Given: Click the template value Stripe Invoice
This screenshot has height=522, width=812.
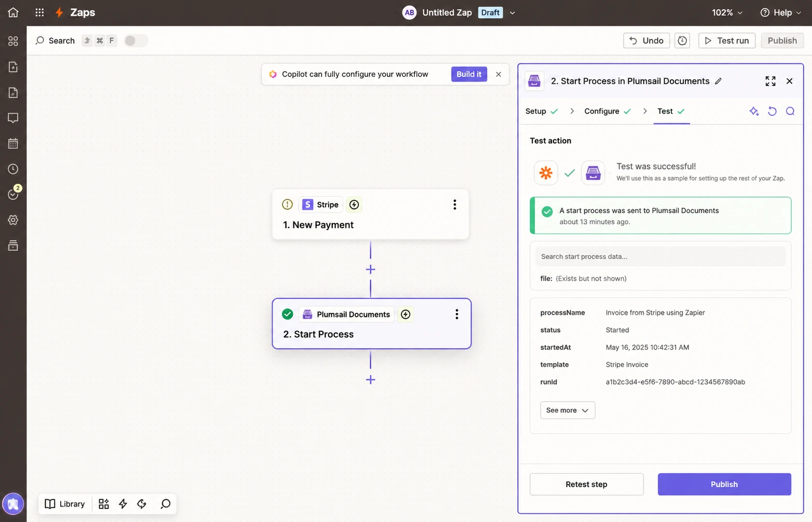Looking at the screenshot, I should [x=627, y=365].
